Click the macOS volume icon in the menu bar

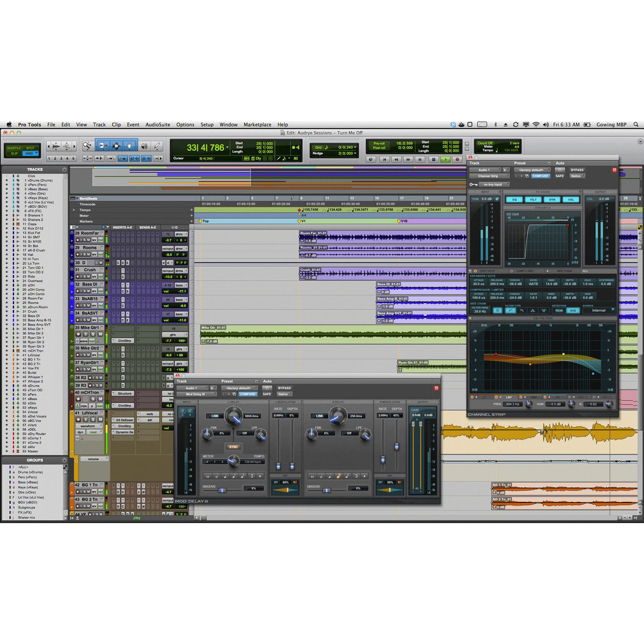pyautogui.click(x=546, y=125)
